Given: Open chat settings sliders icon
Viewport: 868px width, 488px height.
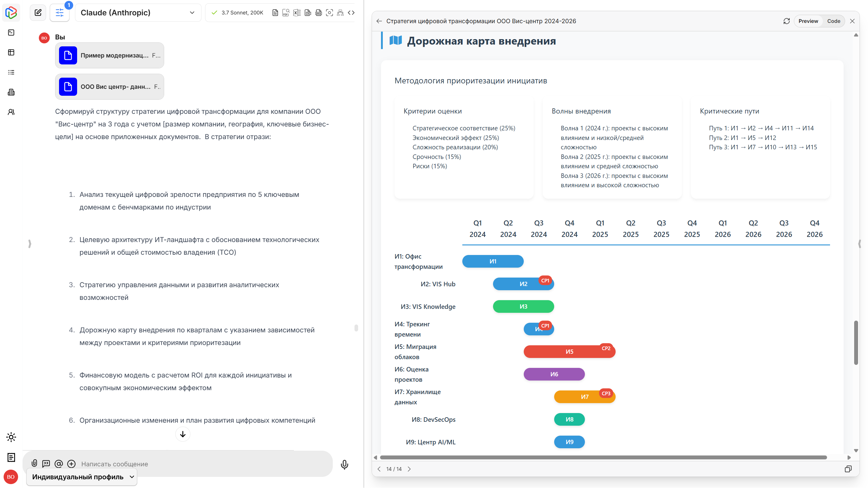Looking at the screenshot, I should click(60, 13).
